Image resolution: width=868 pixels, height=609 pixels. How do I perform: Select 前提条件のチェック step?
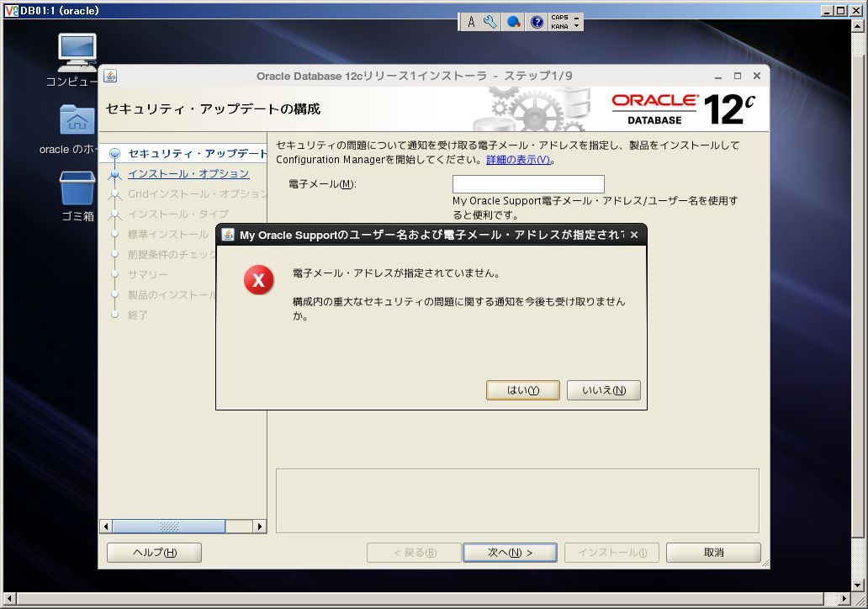point(172,255)
